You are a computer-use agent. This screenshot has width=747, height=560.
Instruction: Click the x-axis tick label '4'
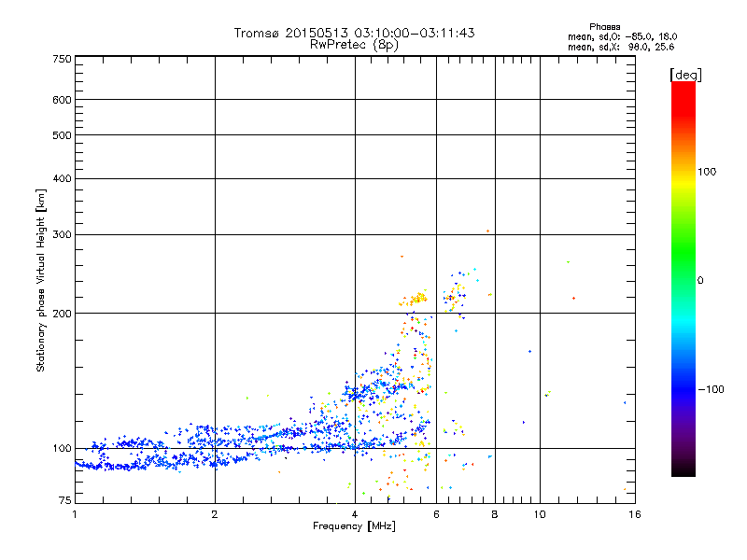click(x=355, y=514)
